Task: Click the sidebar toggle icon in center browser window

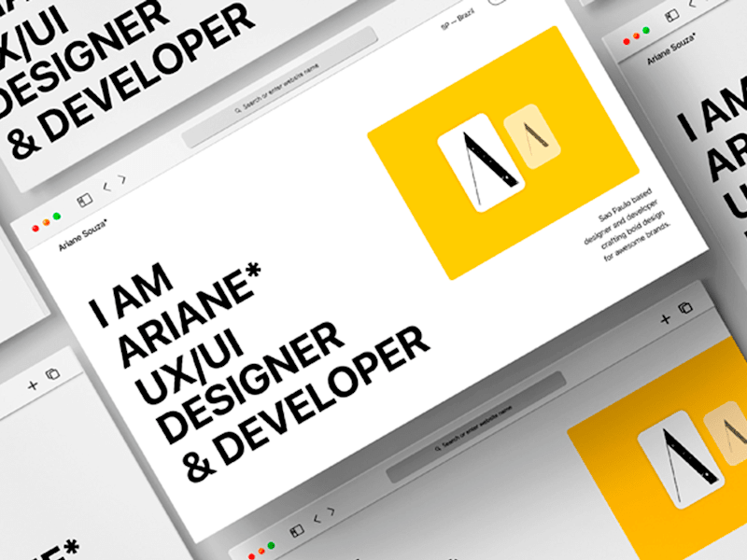Action: click(x=84, y=201)
